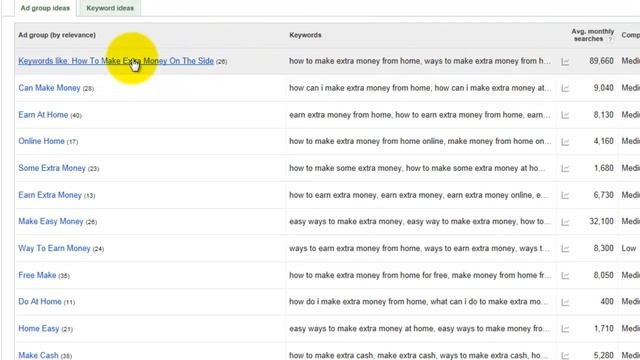Image resolution: width=640 pixels, height=360 pixels.
Task: Select the 5,280 searches value
Action: [x=603, y=355]
